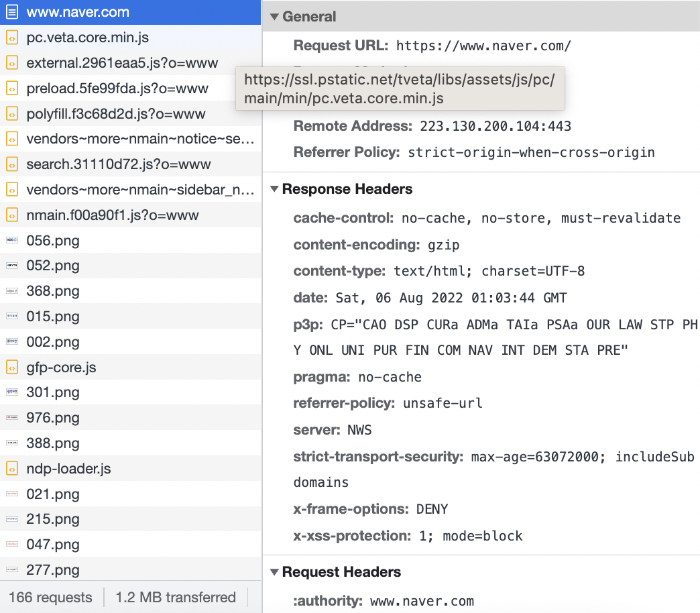The width and height of the screenshot is (700, 613).
Task: Select the 976.png request name
Action: pos(53,418)
